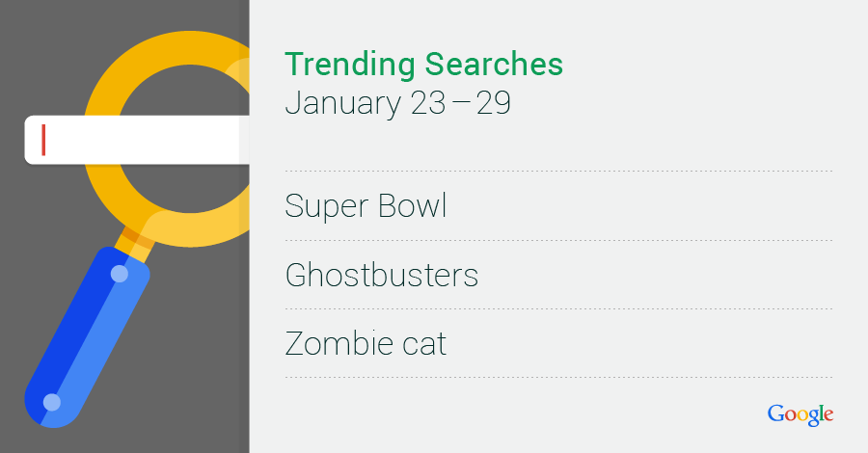Click divider between Ghostbusters and Zombie cat
868x453 pixels.
[x=558, y=308]
